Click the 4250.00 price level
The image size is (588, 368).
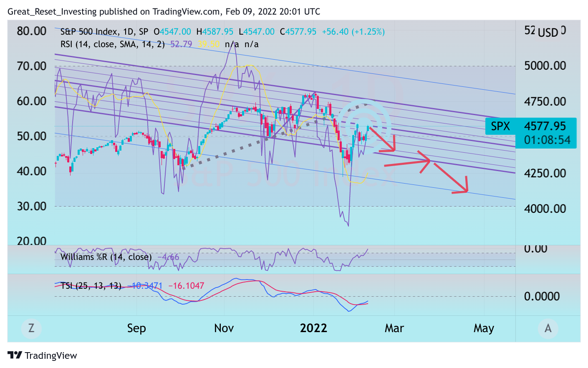[545, 174]
